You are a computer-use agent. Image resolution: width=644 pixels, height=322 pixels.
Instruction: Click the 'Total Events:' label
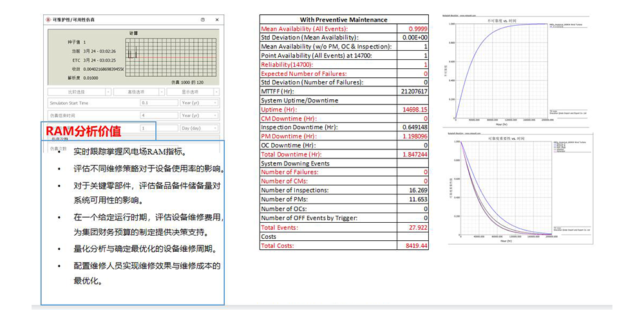pos(279,227)
